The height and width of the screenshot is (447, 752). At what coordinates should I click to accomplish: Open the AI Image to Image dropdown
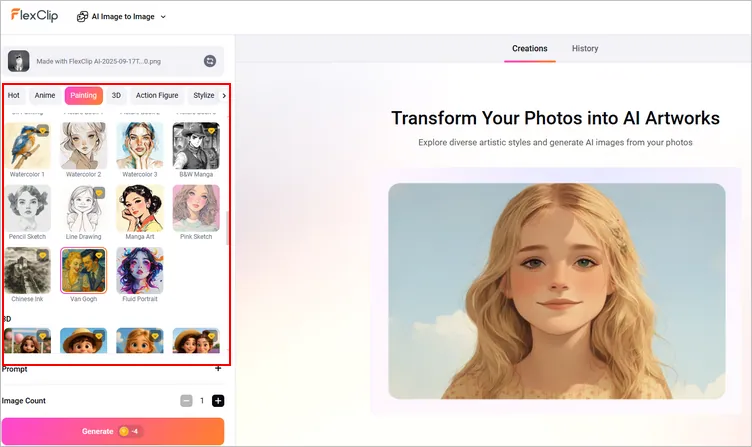(122, 17)
